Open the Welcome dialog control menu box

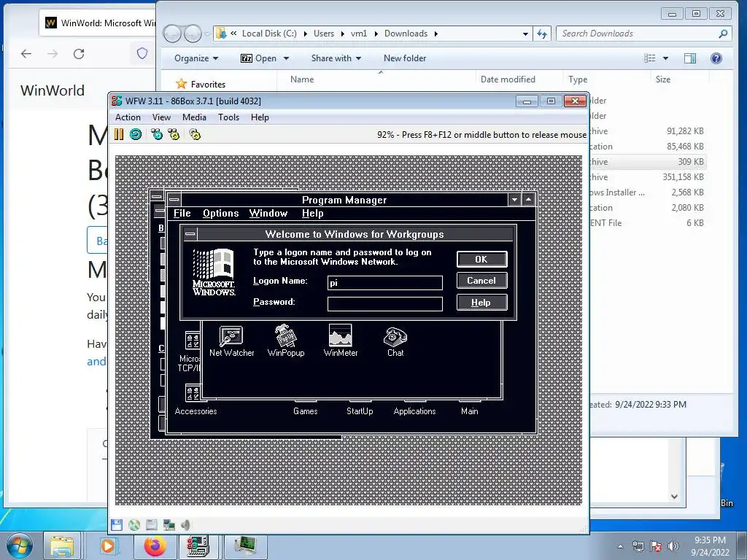(x=190, y=234)
